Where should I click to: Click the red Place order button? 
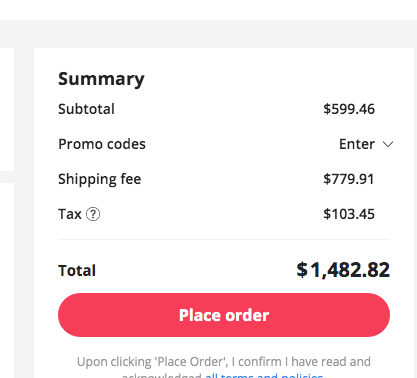224,315
